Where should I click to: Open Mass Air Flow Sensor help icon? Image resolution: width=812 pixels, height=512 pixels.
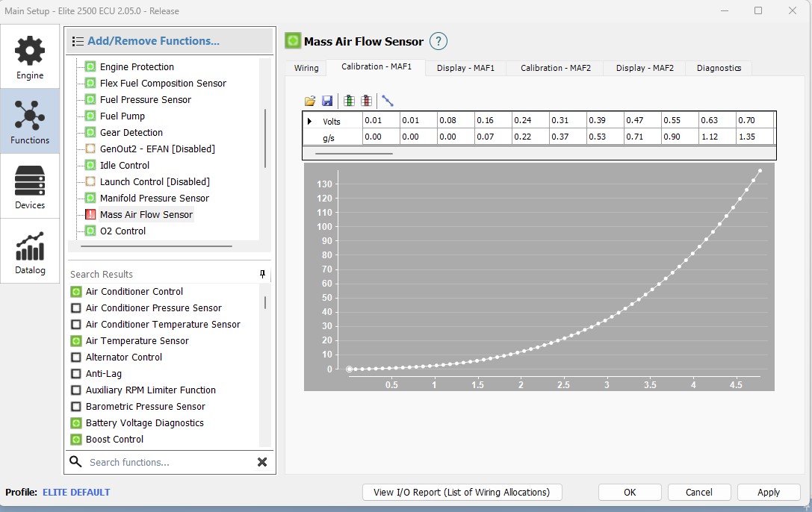(438, 41)
